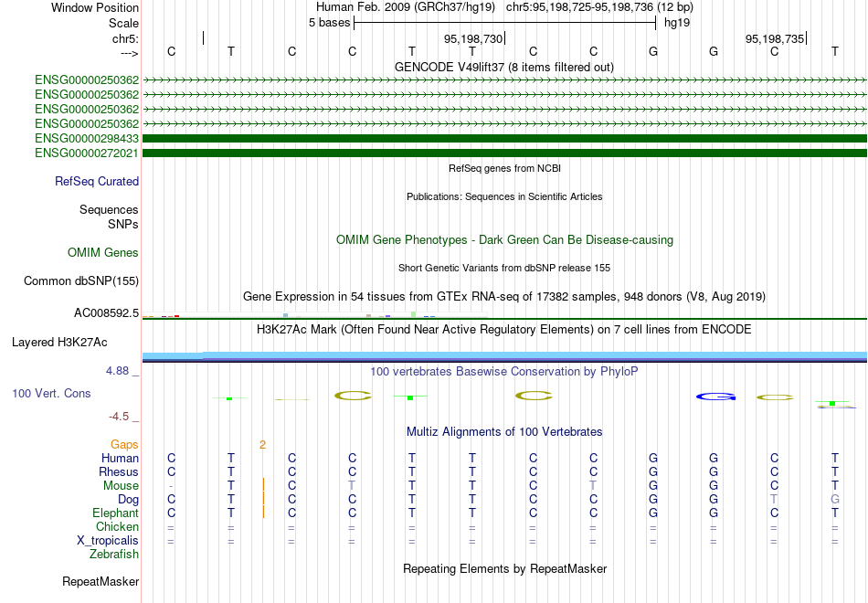
Task: Open Publications: Sequences in Scientific Articles title
Action: pyautogui.click(x=504, y=196)
